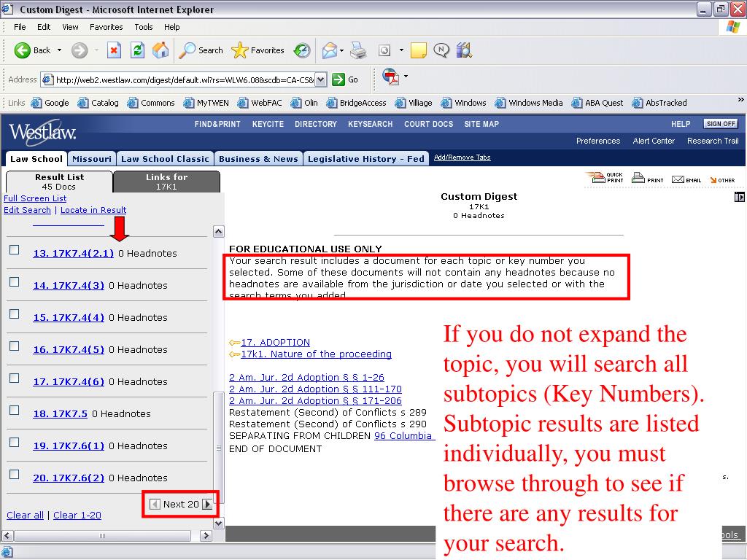Check the box for result 13. 17K7.4(2.1)

point(15,250)
